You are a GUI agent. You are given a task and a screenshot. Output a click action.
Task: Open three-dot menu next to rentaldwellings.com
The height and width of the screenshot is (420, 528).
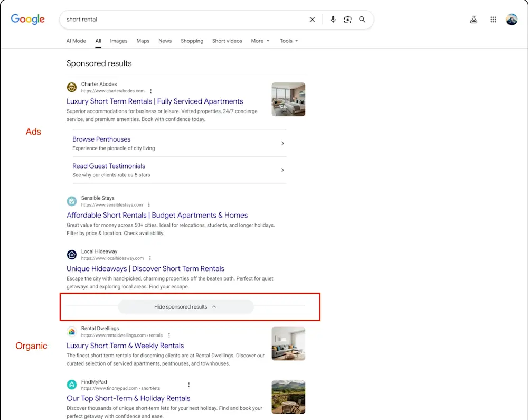pos(169,335)
